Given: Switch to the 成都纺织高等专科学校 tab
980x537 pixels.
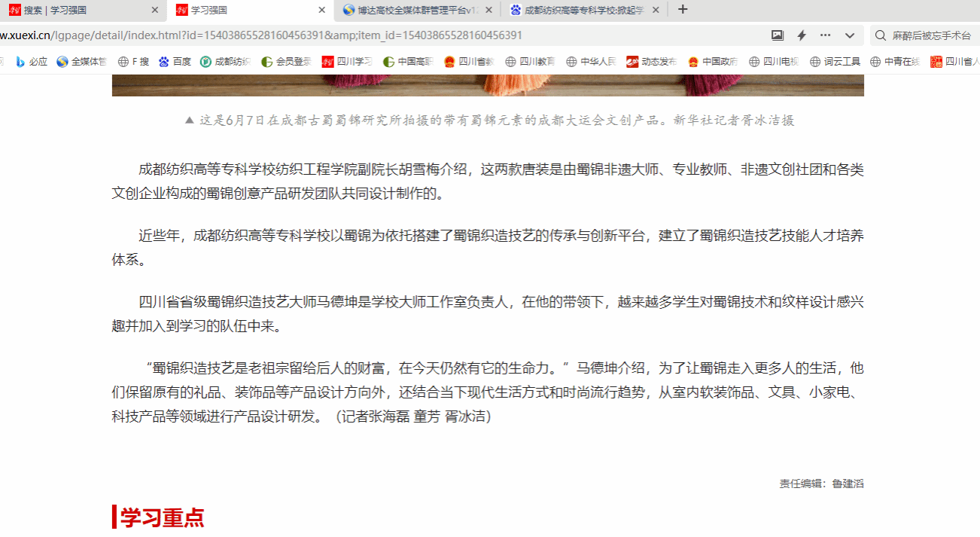Looking at the screenshot, I should click(578, 10).
